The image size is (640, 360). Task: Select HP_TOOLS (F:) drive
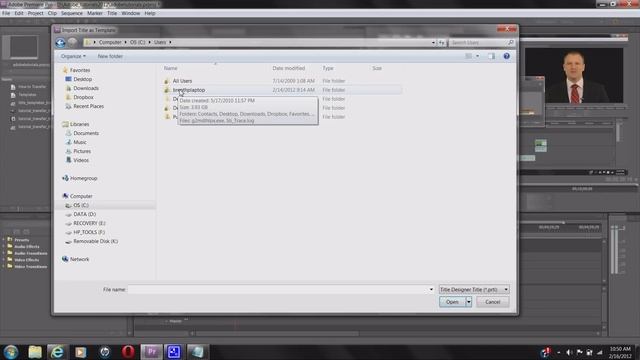(89, 232)
